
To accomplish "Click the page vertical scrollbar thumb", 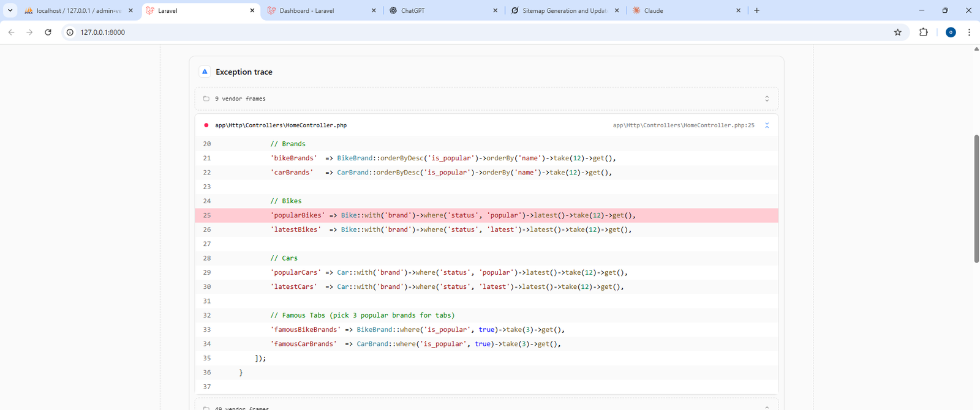I will click(x=976, y=199).
